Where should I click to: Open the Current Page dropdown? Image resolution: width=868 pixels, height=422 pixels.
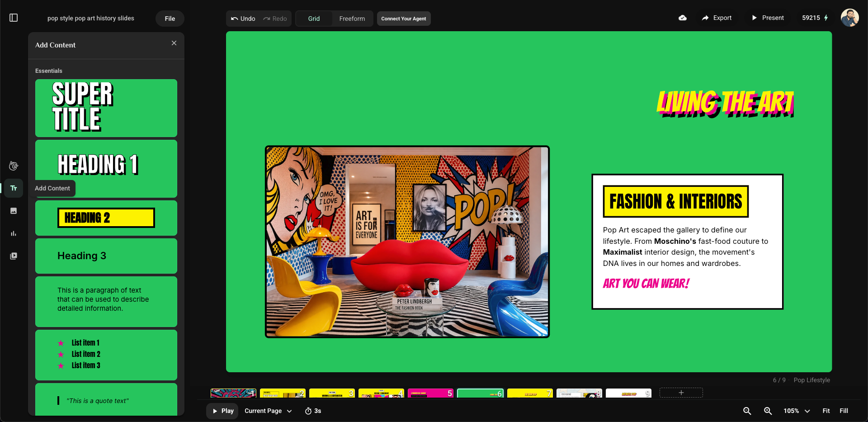(x=268, y=411)
